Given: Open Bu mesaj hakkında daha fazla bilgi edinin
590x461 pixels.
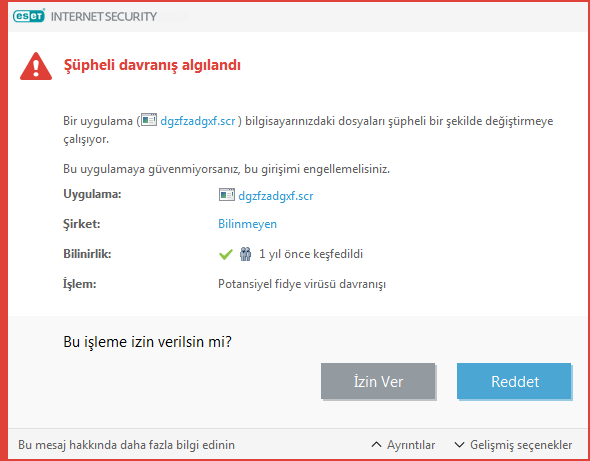Looking at the screenshot, I should point(126,445).
